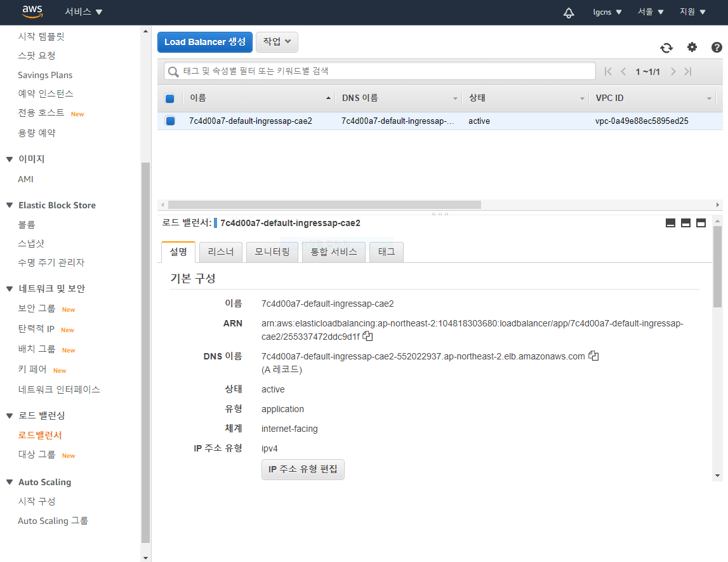
Task: Refresh the load balancer list
Action: click(x=666, y=48)
